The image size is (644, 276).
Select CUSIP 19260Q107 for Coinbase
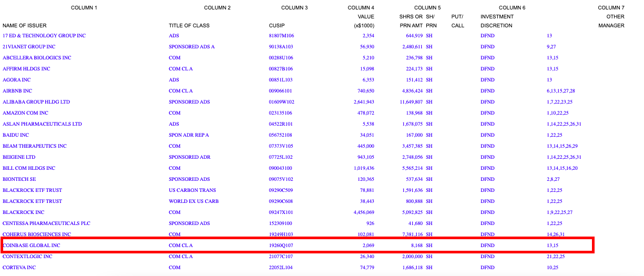pyautogui.click(x=281, y=246)
